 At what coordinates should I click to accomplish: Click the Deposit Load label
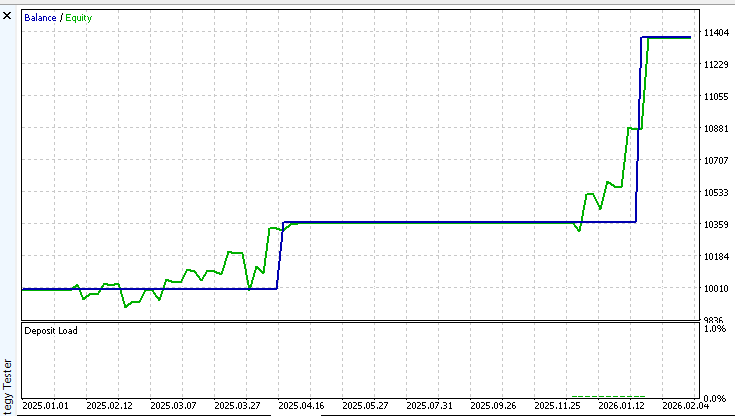pyautogui.click(x=51, y=331)
